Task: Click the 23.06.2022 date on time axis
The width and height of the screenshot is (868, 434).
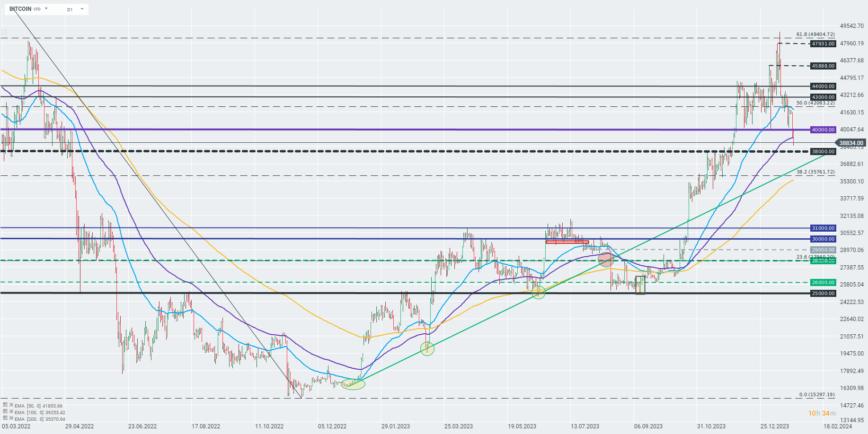Action: [142, 426]
